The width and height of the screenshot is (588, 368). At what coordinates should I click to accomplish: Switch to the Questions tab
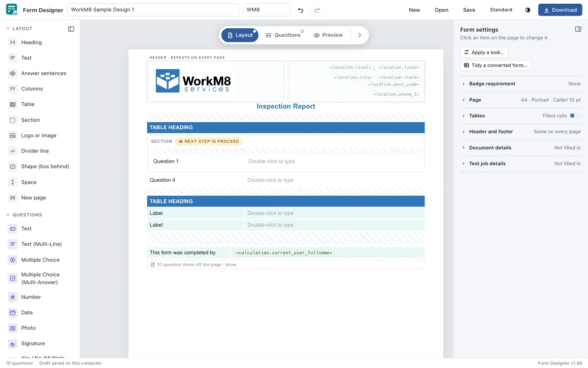click(x=283, y=35)
